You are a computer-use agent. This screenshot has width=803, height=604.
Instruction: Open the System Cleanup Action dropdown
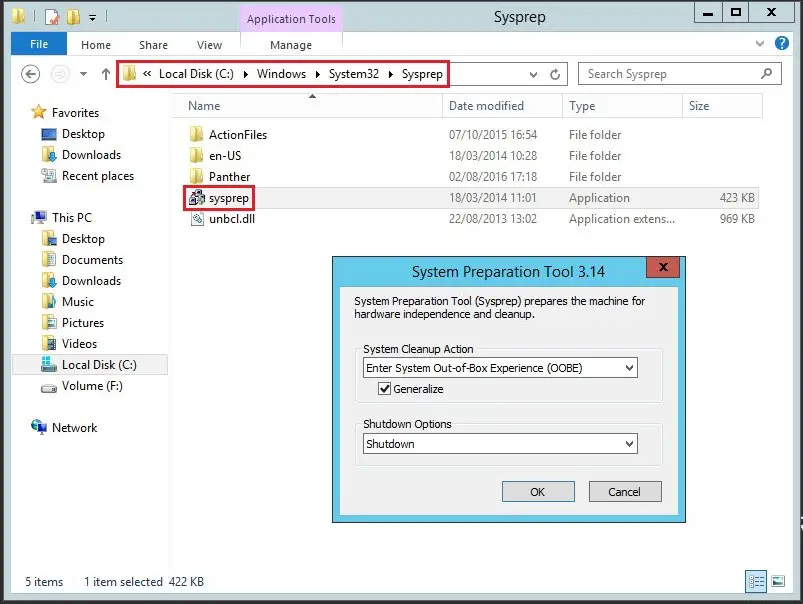(629, 368)
